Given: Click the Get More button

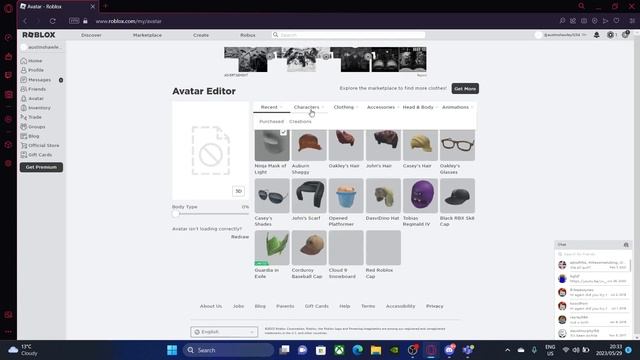Looking at the screenshot, I should pyautogui.click(x=465, y=89).
